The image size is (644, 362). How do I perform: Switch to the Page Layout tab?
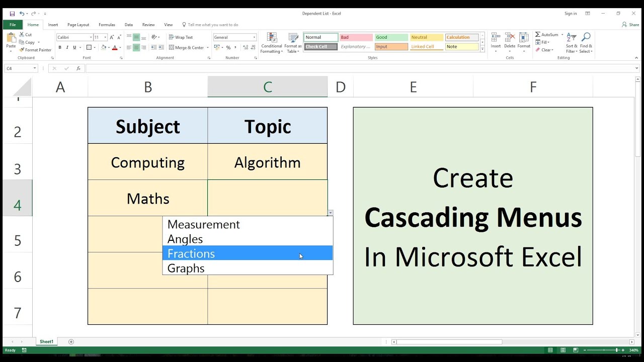click(x=78, y=25)
